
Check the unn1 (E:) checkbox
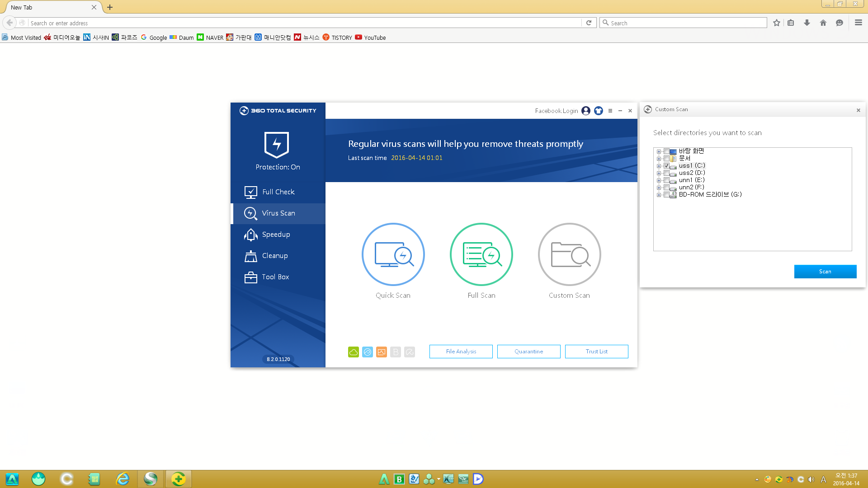pyautogui.click(x=666, y=180)
